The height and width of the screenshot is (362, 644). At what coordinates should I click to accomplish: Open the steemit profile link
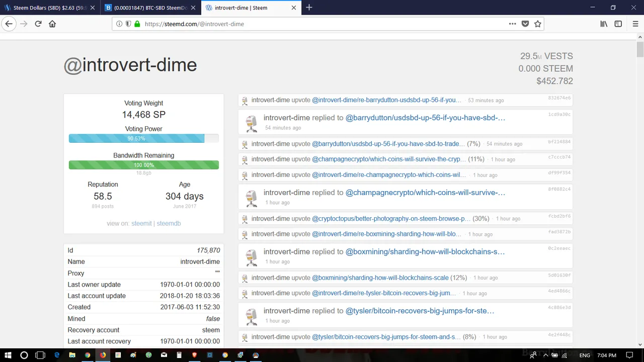click(x=141, y=223)
